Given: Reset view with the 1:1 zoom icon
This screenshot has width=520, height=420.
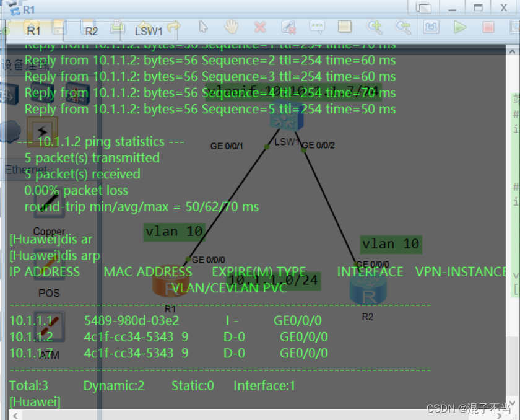Looking at the screenshot, I should pos(430,27).
